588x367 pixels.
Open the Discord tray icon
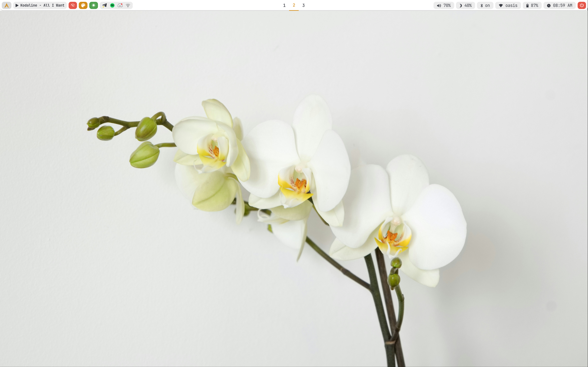click(x=120, y=5)
